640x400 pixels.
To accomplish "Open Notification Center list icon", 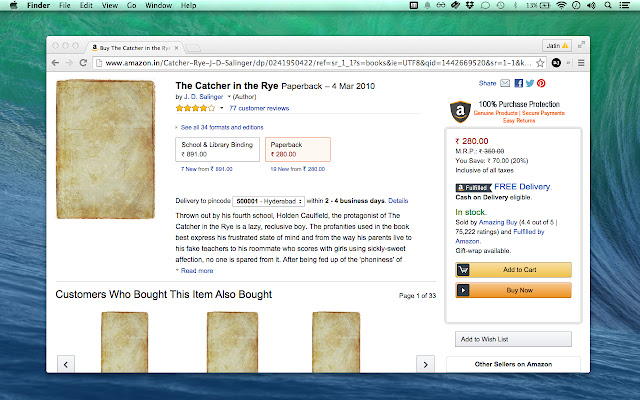I will point(624,5).
